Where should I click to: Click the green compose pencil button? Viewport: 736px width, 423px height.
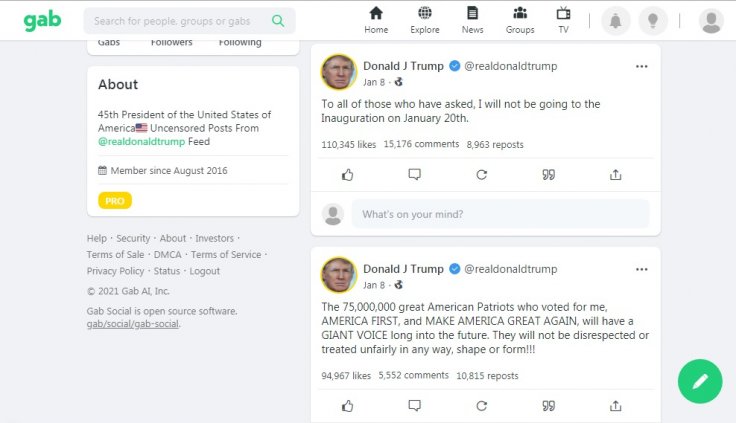[700, 381]
